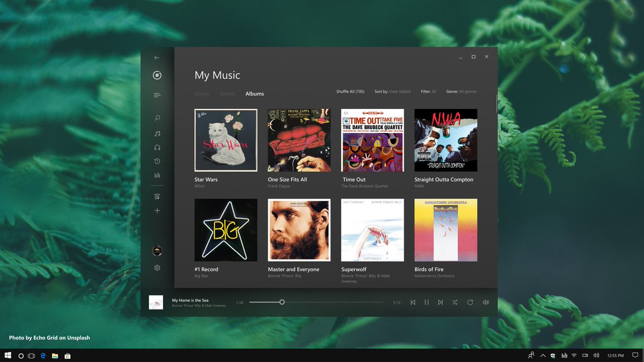
Task: Open network Wi-Fi tray icon
Action: (574, 356)
